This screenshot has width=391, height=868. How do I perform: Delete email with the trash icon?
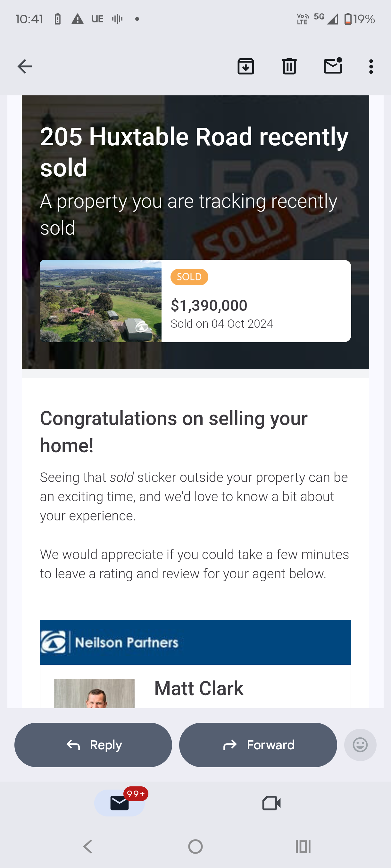[289, 66]
